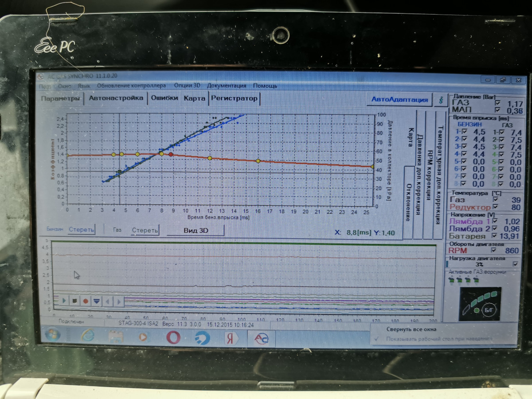This screenshot has width=532, height=399.
Task: Click the АвтоАдаптация button
Action: (x=399, y=100)
